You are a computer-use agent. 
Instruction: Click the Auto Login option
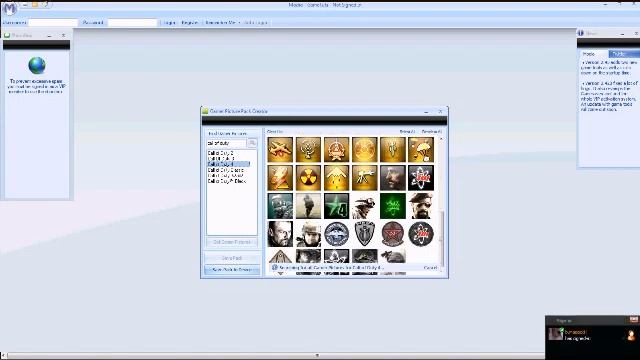click(256, 23)
